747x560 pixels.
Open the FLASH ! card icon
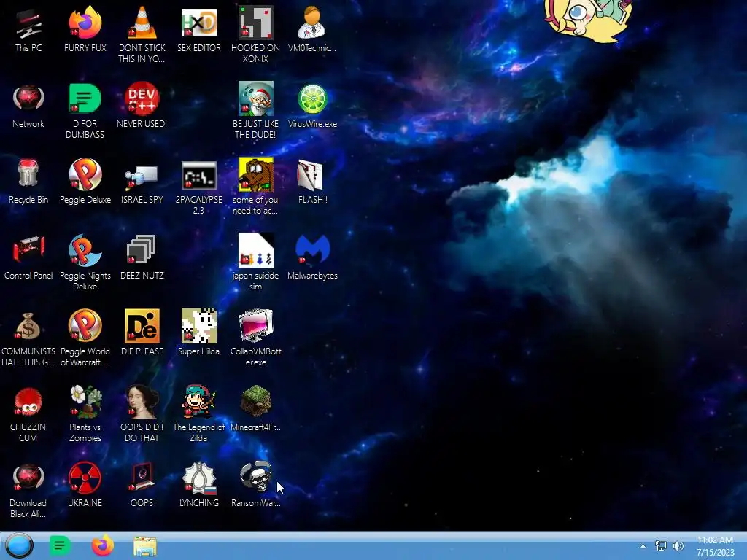(312, 182)
